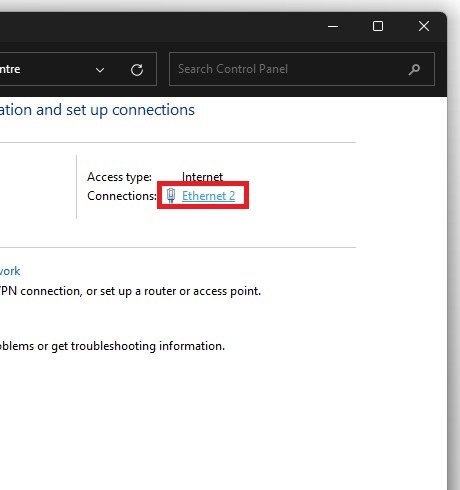This screenshot has height=490, width=460.
Task: Click the 'Internet' access type value
Action: click(x=202, y=176)
